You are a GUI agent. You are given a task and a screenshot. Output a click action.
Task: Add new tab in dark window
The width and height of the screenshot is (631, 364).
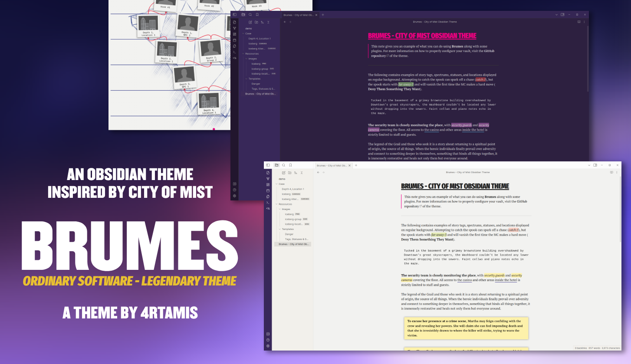tap(322, 15)
